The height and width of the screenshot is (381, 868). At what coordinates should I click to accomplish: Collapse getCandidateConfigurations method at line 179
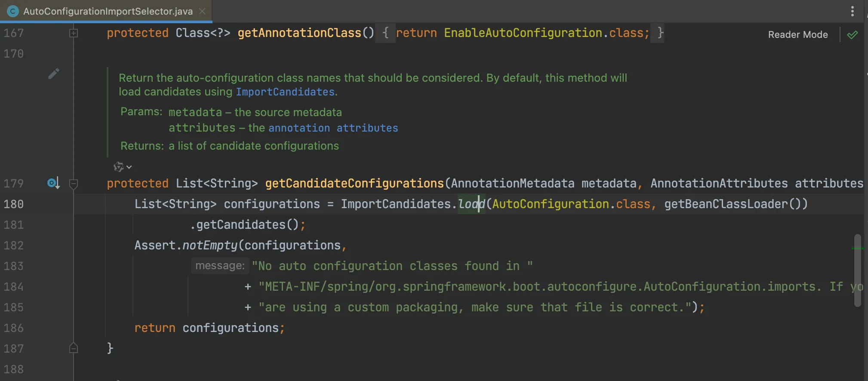point(74,184)
